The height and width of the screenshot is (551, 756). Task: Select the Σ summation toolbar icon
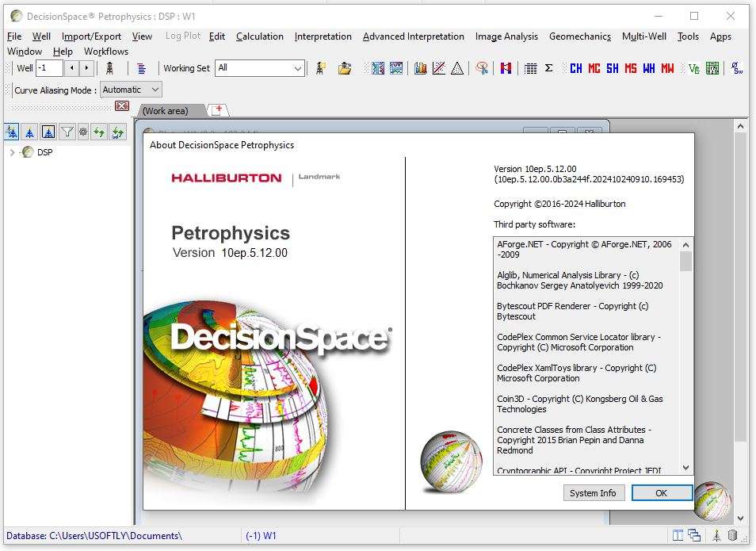pyautogui.click(x=548, y=68)
